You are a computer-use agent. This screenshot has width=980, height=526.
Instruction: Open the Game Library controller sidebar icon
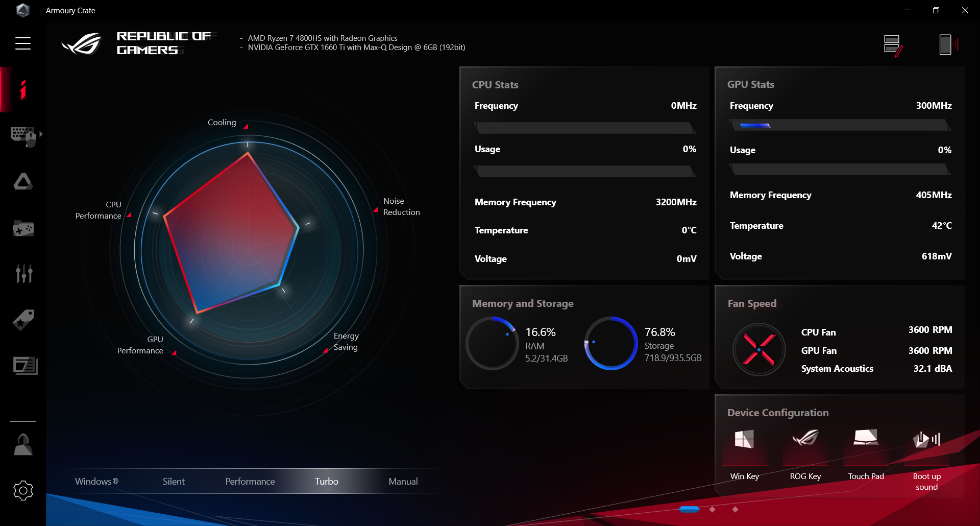tap(23, 228)
